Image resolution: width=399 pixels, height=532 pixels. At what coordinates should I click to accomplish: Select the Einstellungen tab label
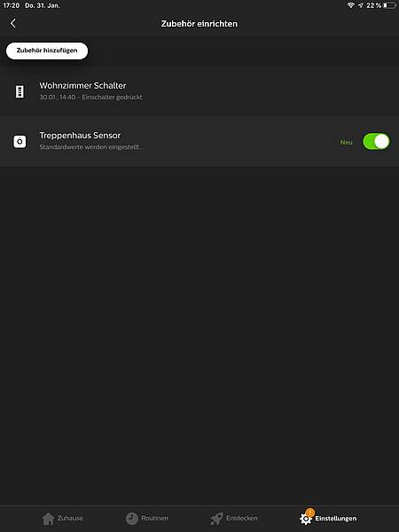[x=336, y=519]
